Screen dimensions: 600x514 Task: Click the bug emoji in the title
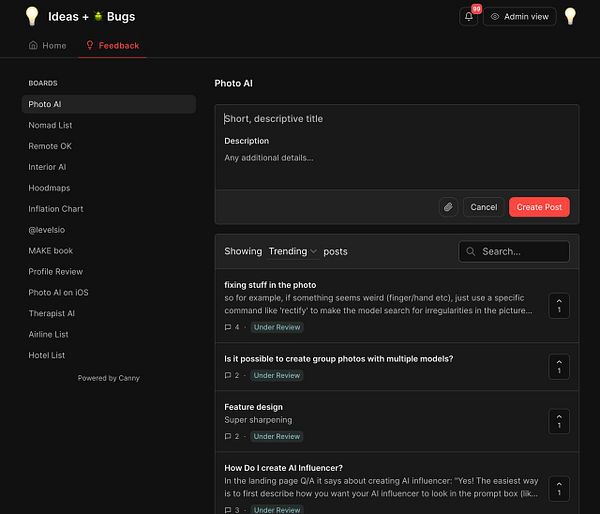(98, 16)
